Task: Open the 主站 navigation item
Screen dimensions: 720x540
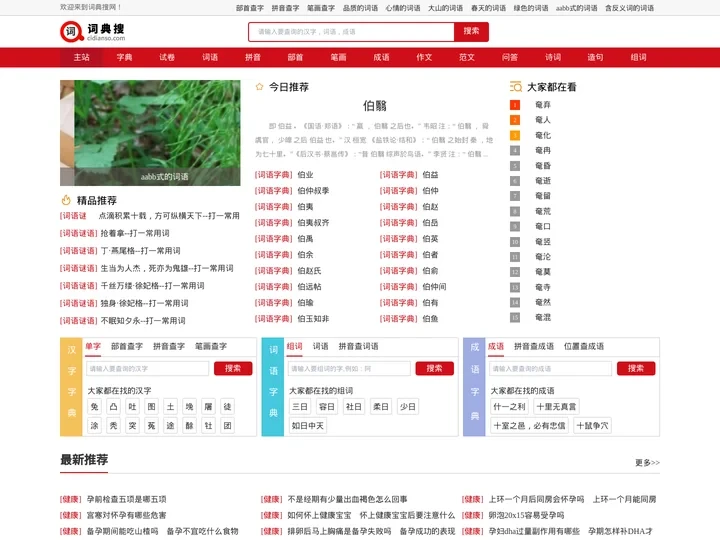Action: pyautogui.click(x=81, y=57)
